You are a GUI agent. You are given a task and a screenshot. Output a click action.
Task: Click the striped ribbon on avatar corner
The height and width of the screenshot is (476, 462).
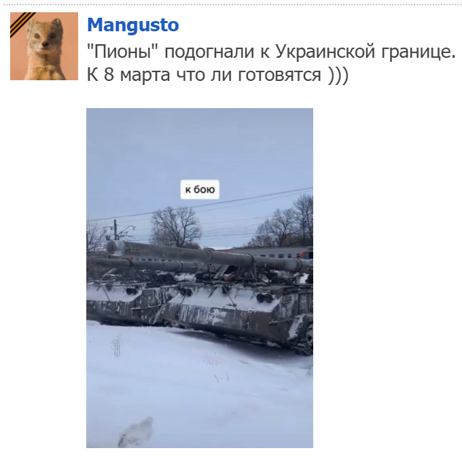click(x=22, y=24)
